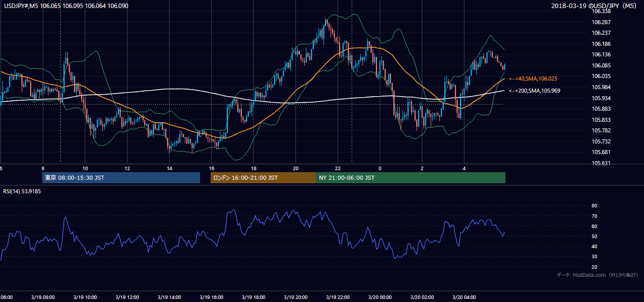Click RSI scale level 70

tap(594, 216)
